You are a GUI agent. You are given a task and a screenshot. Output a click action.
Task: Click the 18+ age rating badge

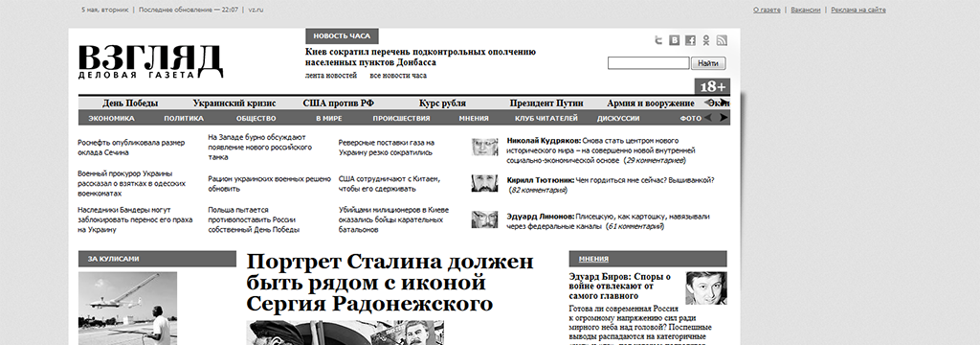(712, 86)
